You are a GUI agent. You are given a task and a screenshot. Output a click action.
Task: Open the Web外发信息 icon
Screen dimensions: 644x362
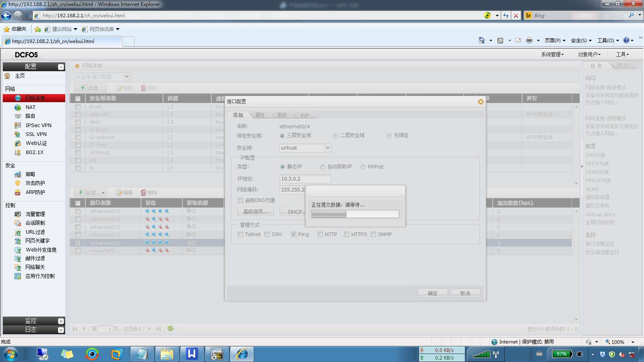pyautogui.click(x=18, y=250)
